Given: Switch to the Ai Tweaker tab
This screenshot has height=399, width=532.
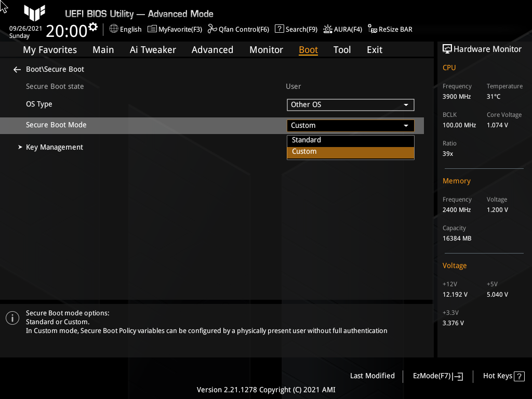Looking at the screenshot, I should tap(153, 49).
